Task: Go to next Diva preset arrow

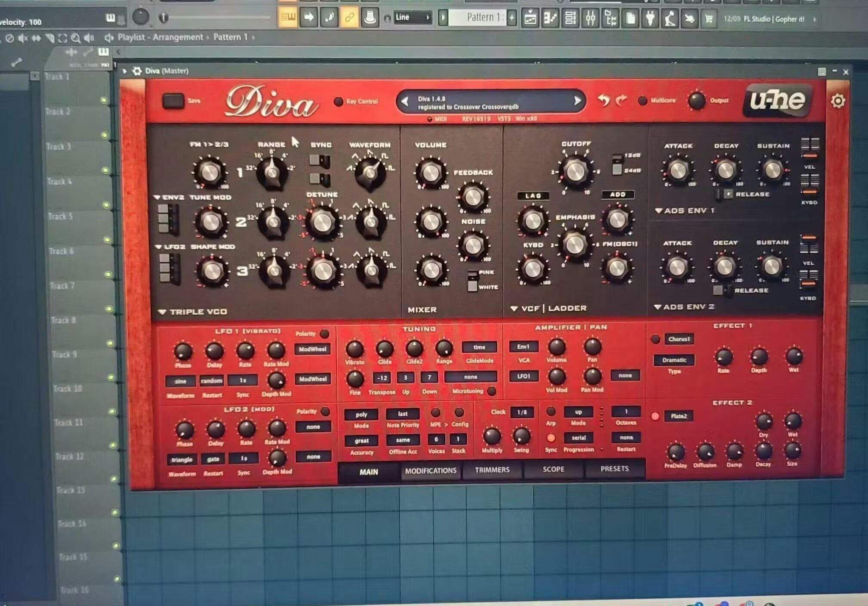Action: click(577, 101)
